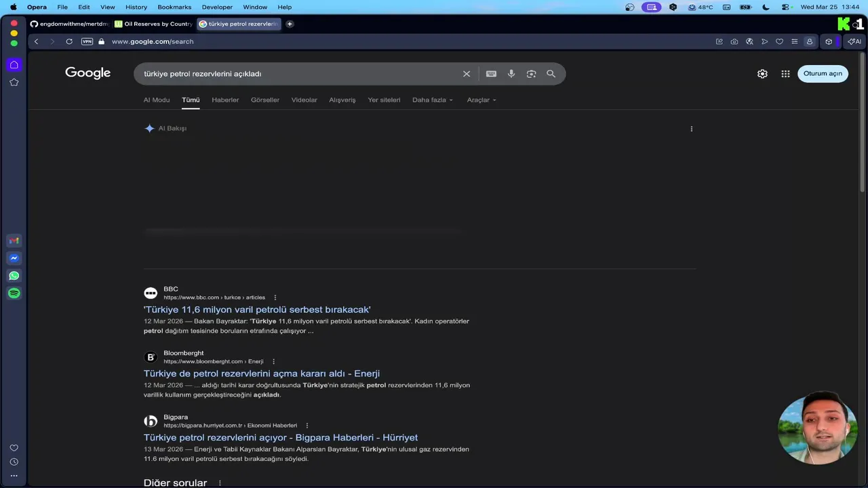Open the Opera workspace home icon in sidebar
868x488 pixels.
tap(14, 64)
